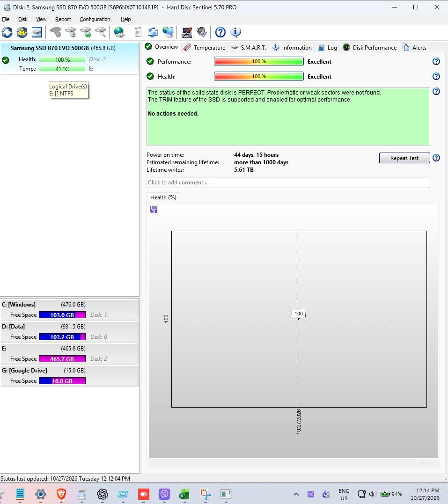This screenshot has width=448, height=504.
Task: Open the Configuration menu
Action: tap(95, 19)
